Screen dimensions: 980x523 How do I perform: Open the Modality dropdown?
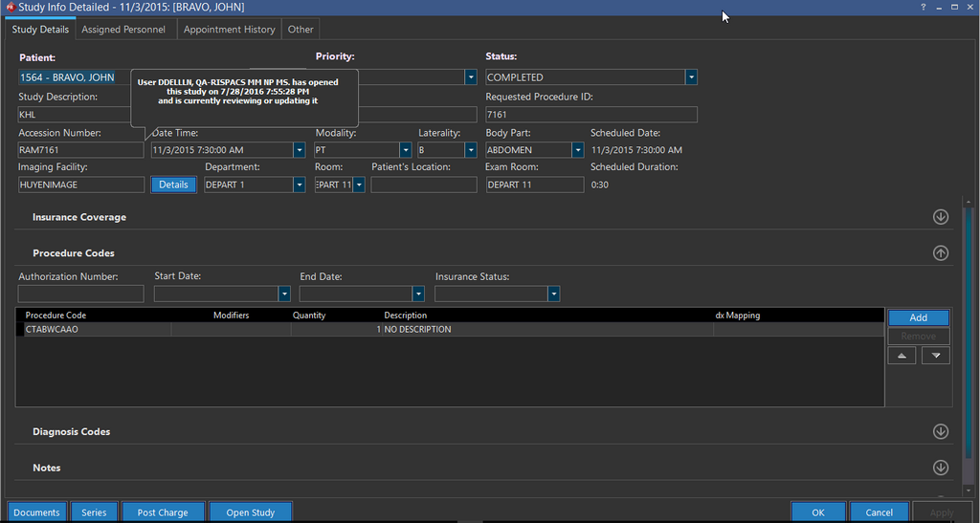coord(406,150)
